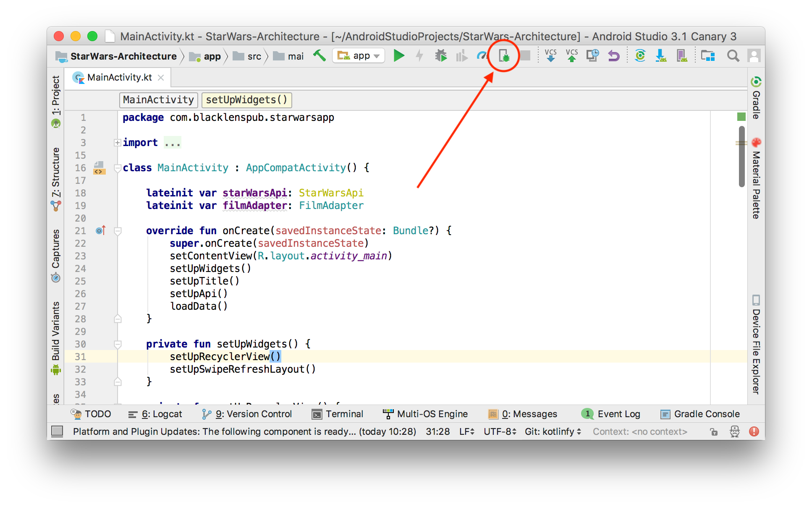Open the 0: Messages tool window

point(523,414)
